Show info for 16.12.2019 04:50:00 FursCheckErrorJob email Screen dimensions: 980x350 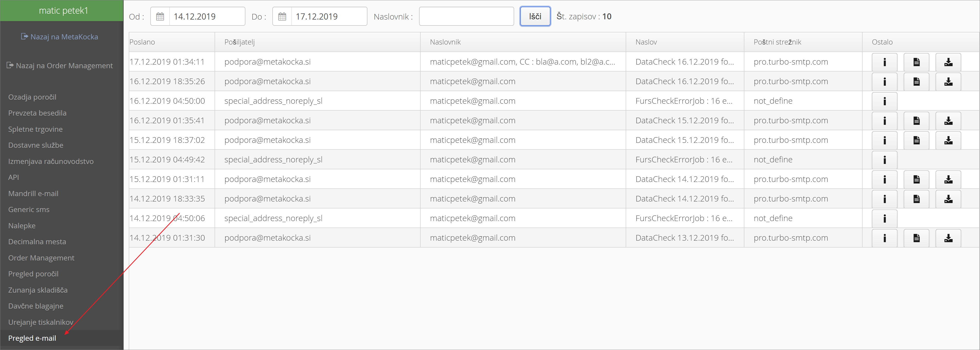coord(884,101)
